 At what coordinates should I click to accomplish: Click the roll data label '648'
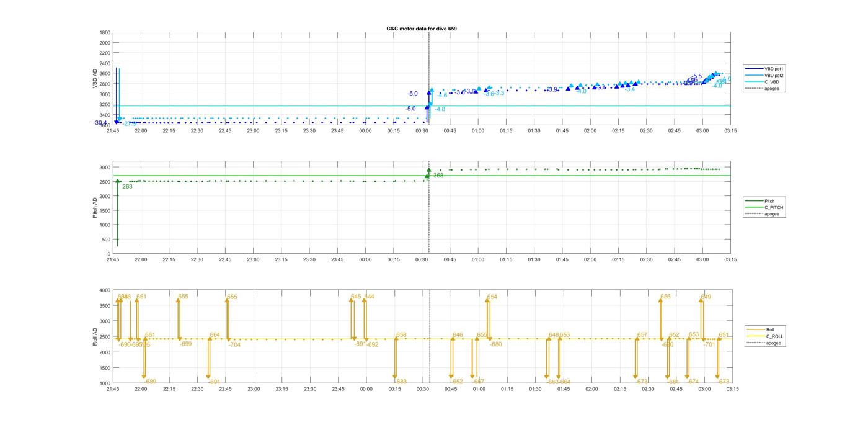[554, 335]
